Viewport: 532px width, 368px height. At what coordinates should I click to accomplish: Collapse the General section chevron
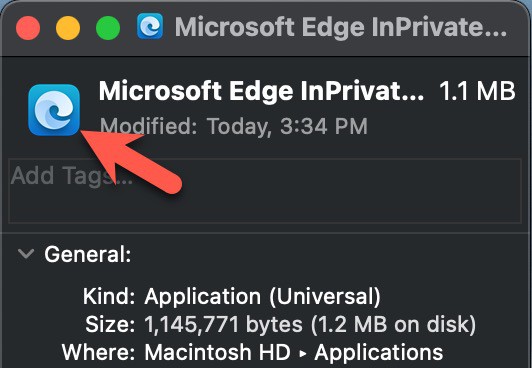tap(26, 253)
